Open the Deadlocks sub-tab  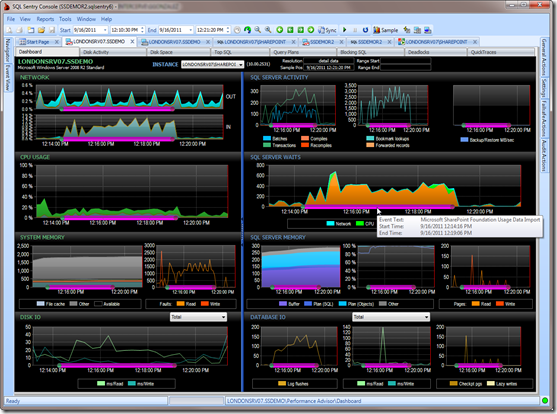pos(436,52)
